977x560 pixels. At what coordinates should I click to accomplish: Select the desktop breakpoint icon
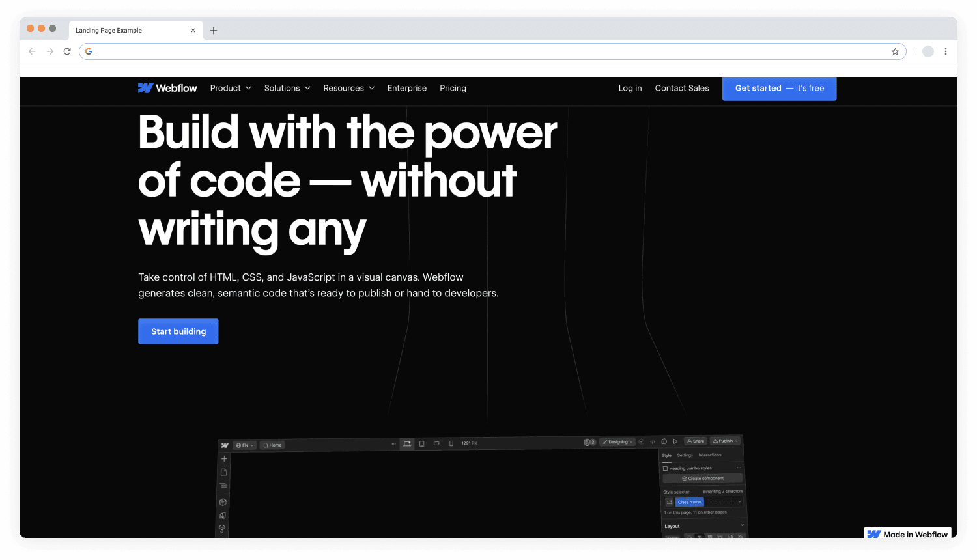(407, 443)
